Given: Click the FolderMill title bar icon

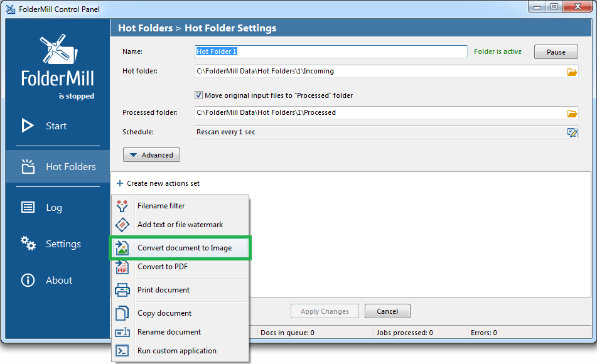Looking at the screenshot, I should [11, 9].
